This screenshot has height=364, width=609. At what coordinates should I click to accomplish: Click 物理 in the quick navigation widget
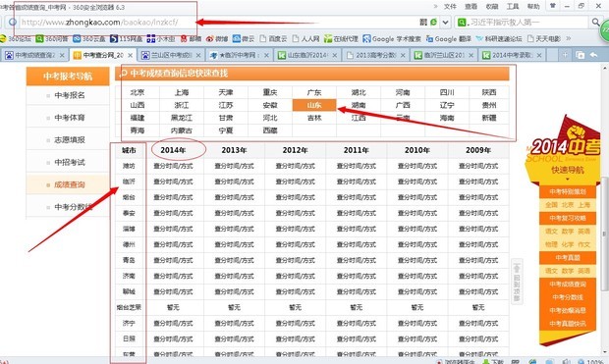tap(551, 244)
